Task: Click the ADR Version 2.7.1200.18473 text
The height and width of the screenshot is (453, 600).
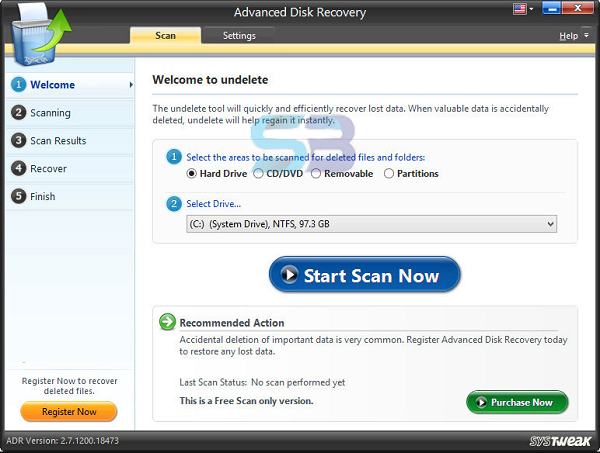Action: tap(62, 441)
